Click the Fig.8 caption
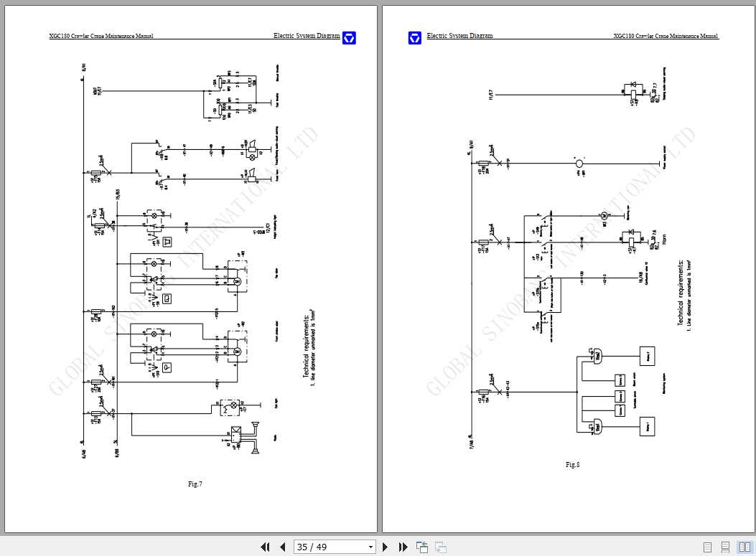The image size is (756, 556). coord(572,464)
